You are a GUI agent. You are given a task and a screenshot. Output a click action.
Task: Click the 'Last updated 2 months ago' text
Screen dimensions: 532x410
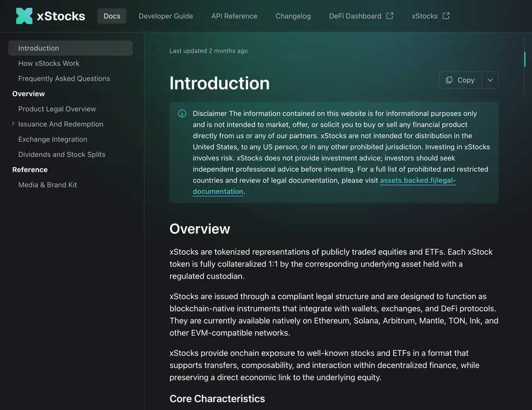tap(208, 51)
